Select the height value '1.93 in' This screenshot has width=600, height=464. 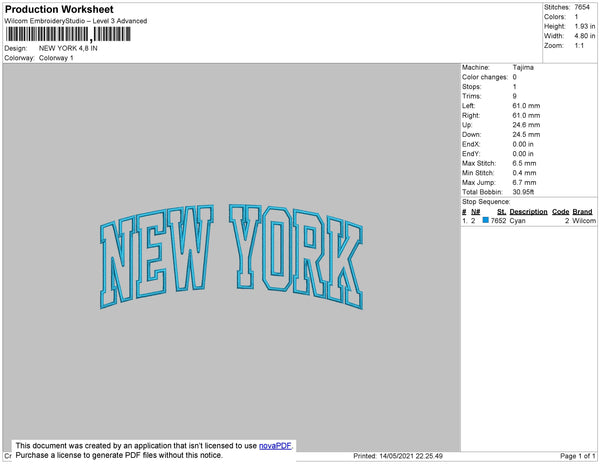tap(585, 26)
